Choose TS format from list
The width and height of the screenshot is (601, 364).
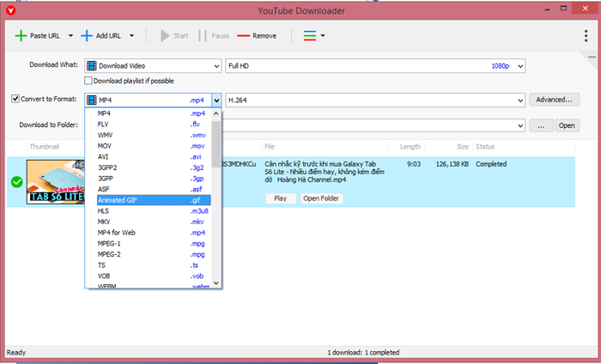point(154,265)
